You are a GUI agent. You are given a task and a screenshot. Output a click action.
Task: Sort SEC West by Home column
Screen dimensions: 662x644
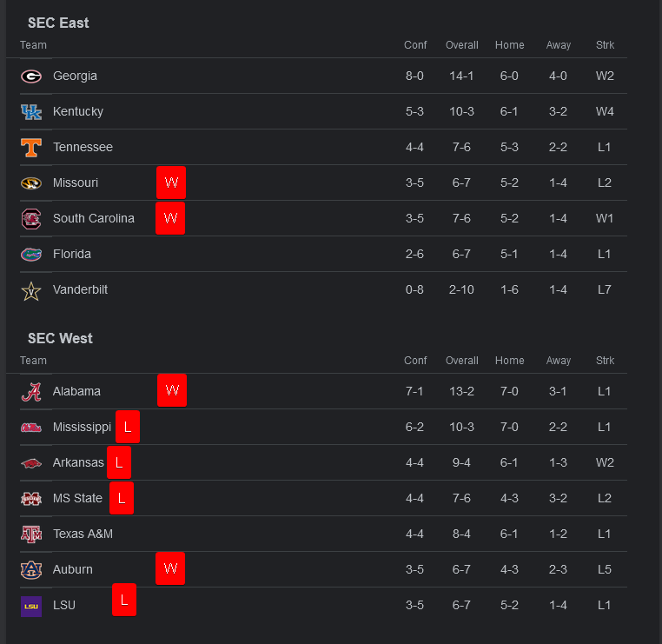point(509,361)
